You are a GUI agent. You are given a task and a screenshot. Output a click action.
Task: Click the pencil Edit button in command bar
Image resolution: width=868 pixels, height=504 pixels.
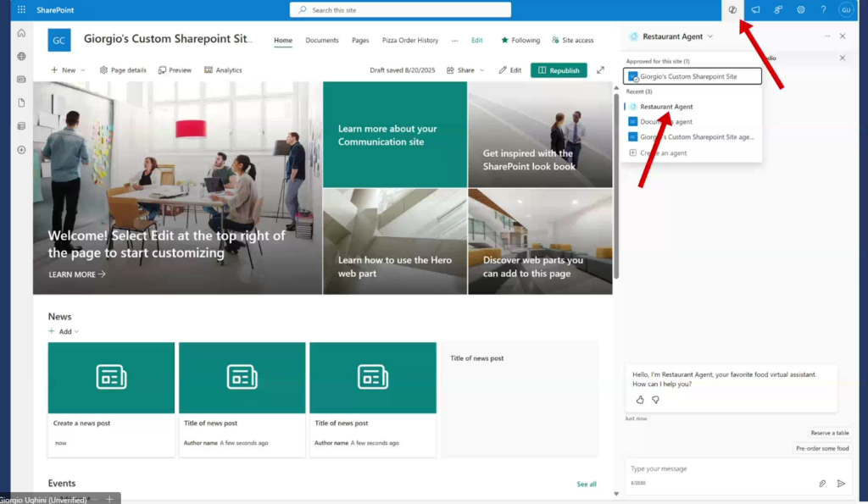click(509, 70)
